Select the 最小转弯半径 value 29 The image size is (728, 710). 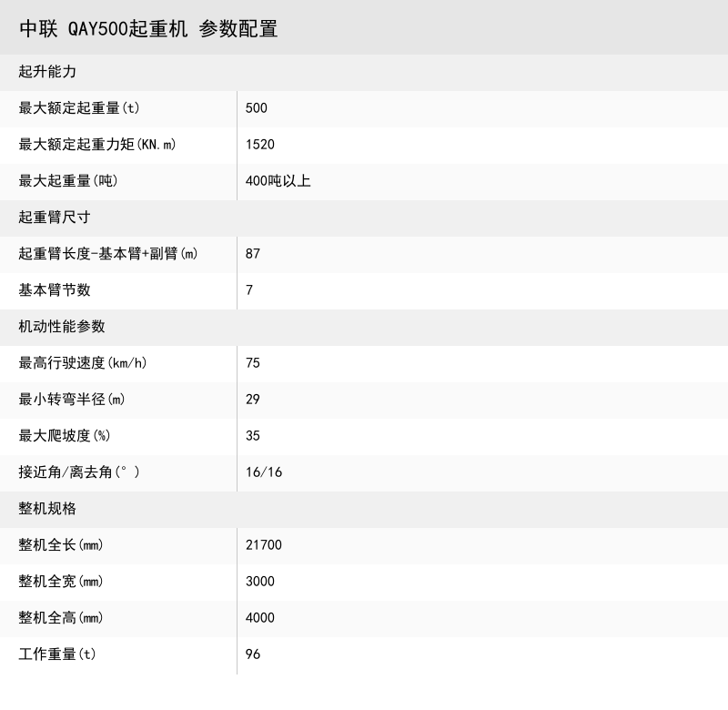[x=252, y=400]
